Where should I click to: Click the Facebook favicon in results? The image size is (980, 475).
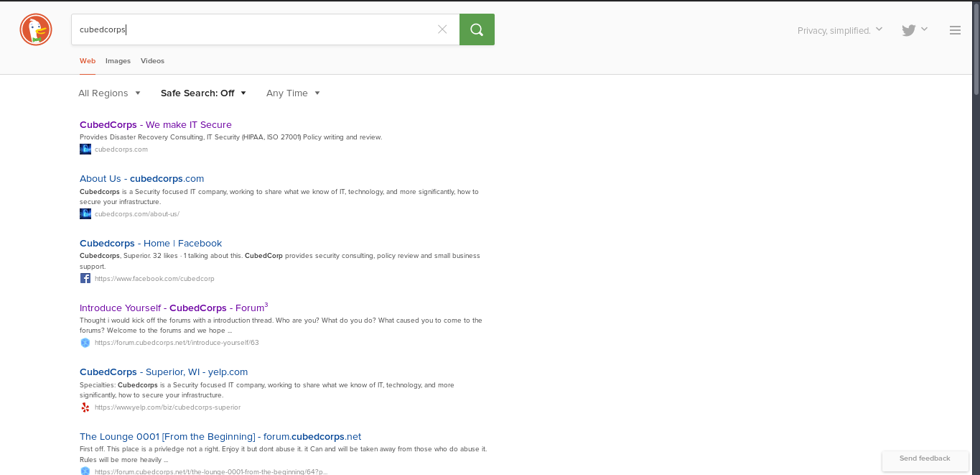[x=85, y=278]
